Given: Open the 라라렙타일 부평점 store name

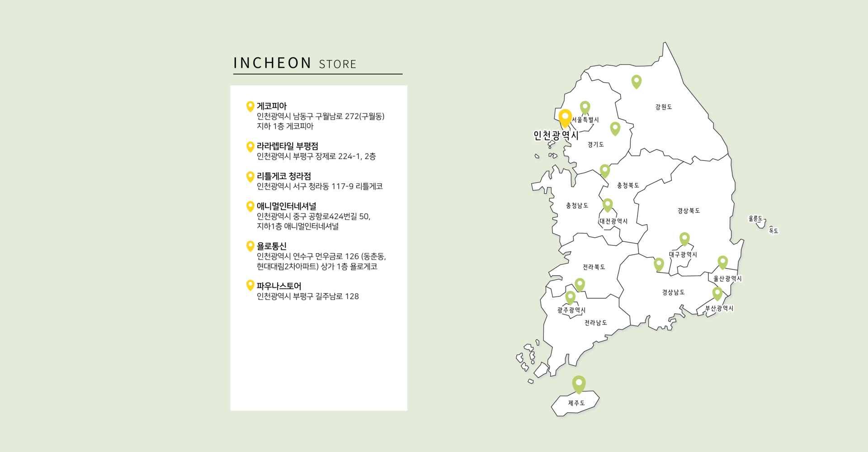Looking at the screenshot, I should [288, 146].
